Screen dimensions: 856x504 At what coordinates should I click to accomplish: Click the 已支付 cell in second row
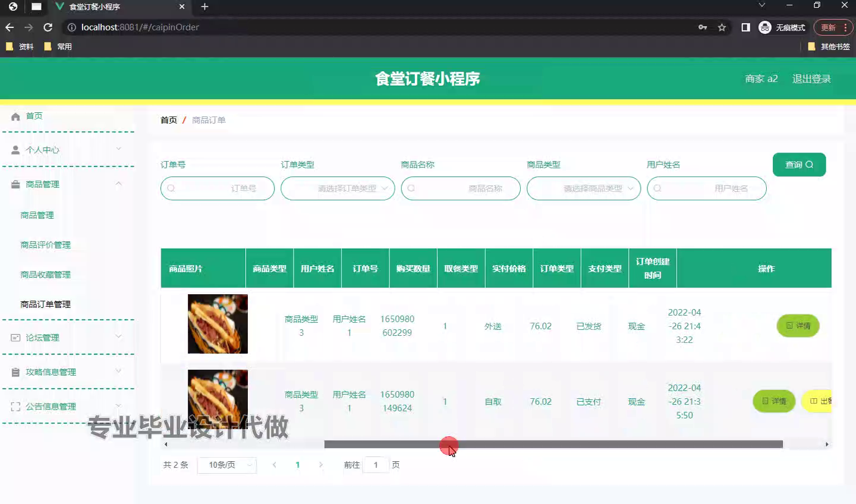click(x=588, y=402)
